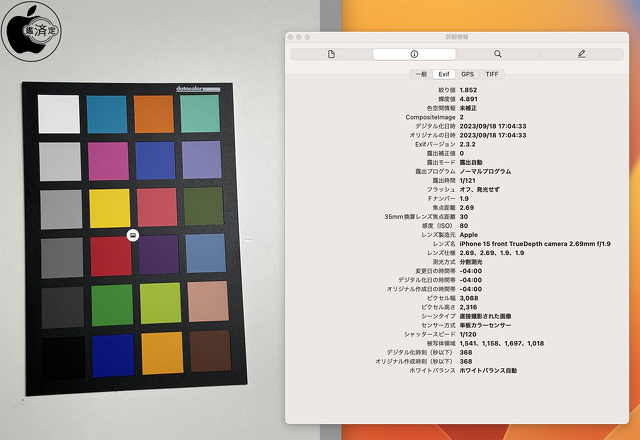
Task: Open the Keywords magnifier icon tab
Action: (498, 54)
